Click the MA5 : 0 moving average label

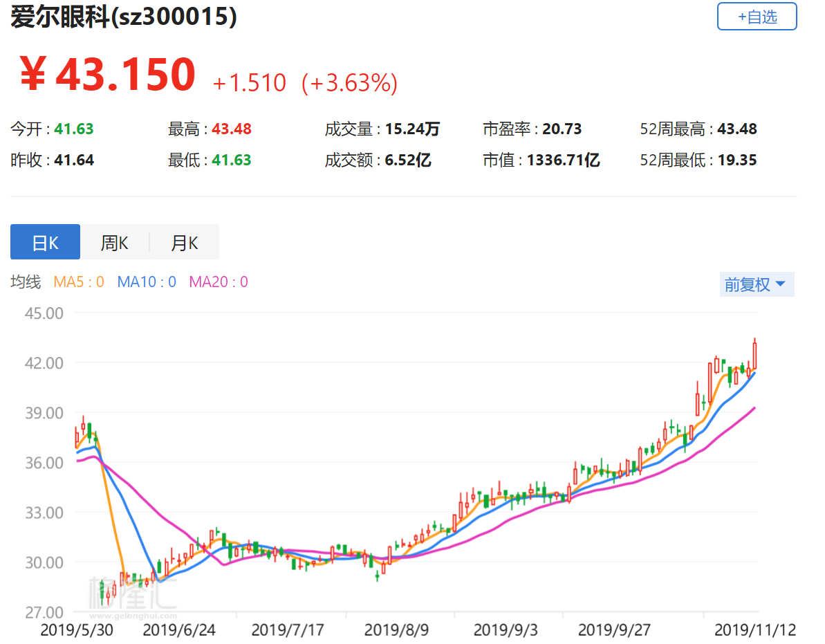click(x=79, y=282)
